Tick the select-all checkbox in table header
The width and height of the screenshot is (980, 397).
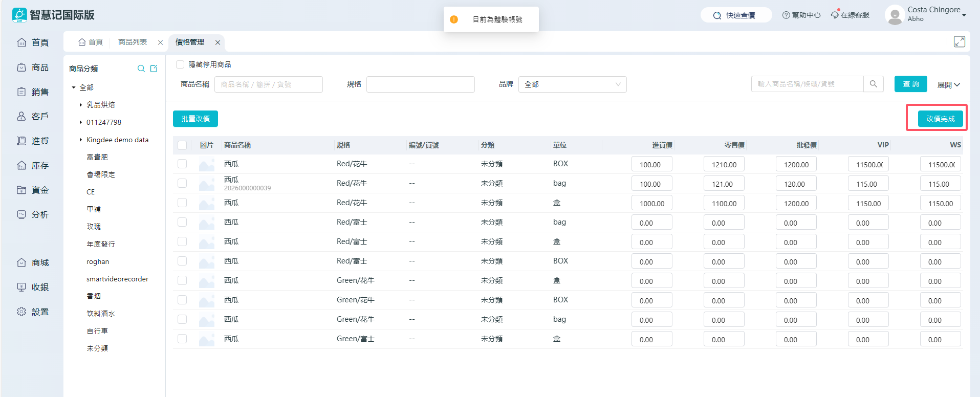pos(182,145)
